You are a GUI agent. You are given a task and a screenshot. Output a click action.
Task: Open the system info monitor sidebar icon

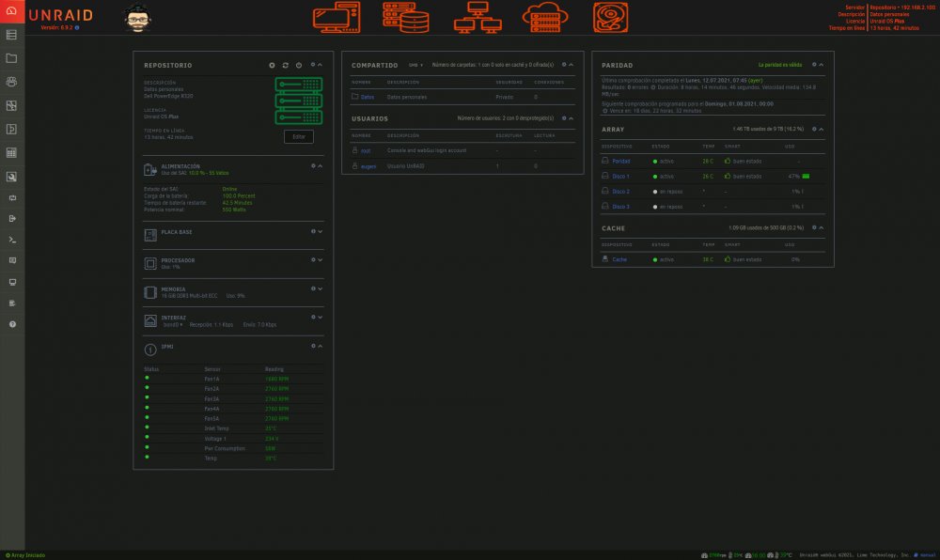coord(12,282)
